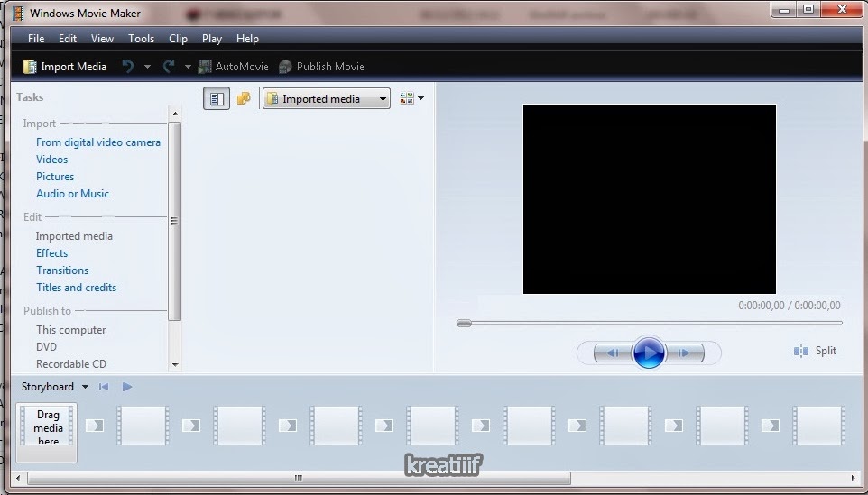Click the storyboard horizontal scrollbar thumb

tap(299, 478)
